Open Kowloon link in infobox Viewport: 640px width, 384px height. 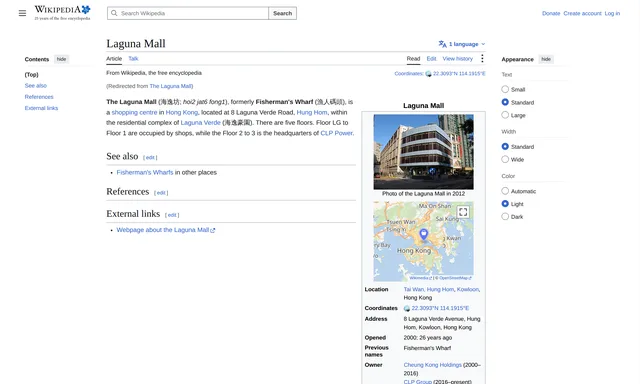tap(468, 289)
